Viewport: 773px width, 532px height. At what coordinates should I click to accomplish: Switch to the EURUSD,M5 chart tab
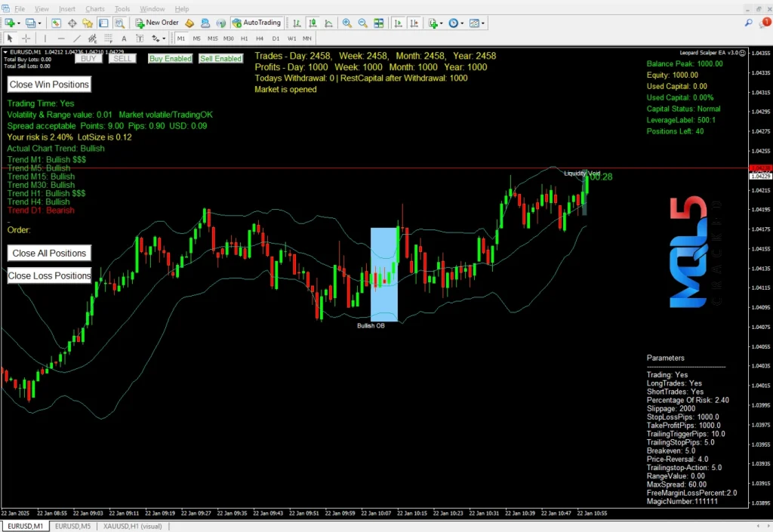[x=72, y=526]
